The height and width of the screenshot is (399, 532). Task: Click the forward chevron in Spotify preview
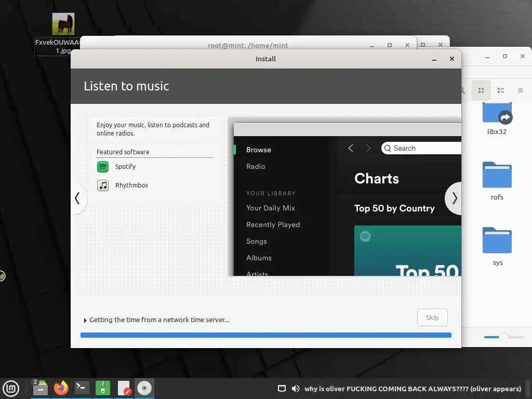pyautogui.click(x=368, y=148)
